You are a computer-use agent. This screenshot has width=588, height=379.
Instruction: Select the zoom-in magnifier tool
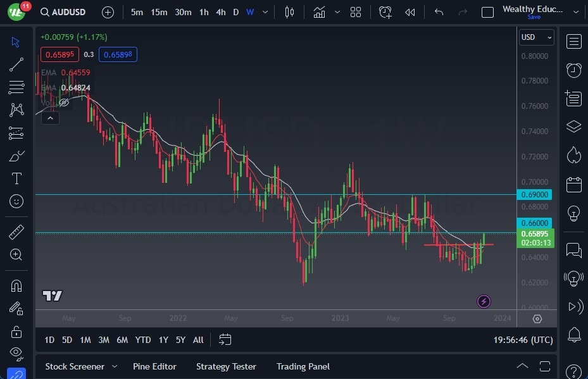click(16, 255)
